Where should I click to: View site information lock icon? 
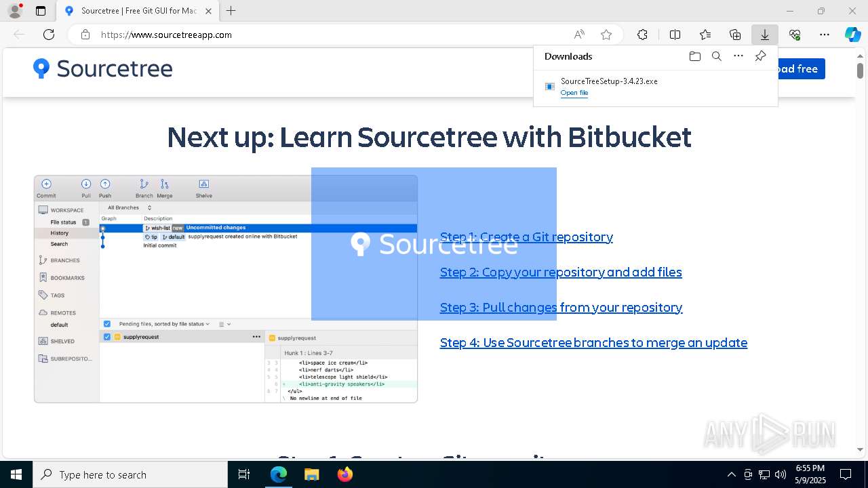[85, 35]
